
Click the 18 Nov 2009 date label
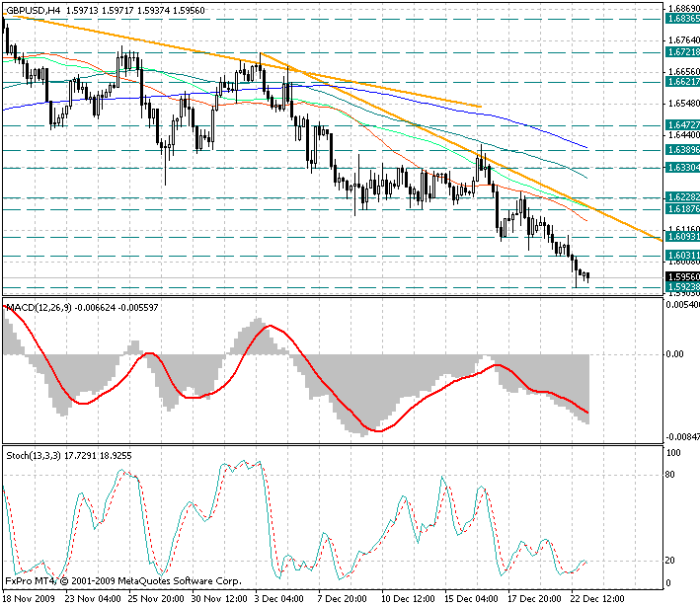coord(30,598)
